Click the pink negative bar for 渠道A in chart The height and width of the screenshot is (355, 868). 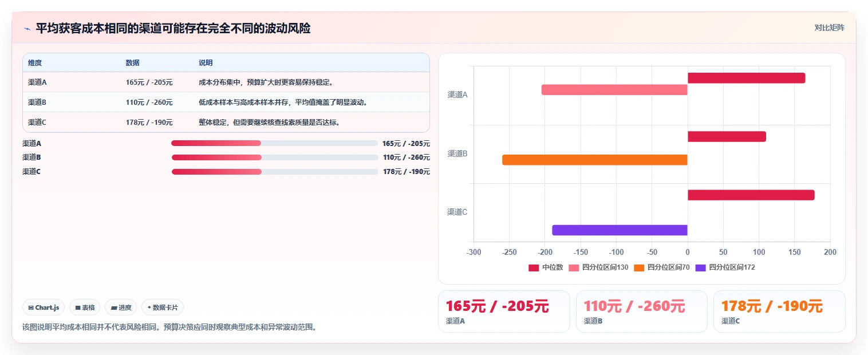tap(614, 90)
